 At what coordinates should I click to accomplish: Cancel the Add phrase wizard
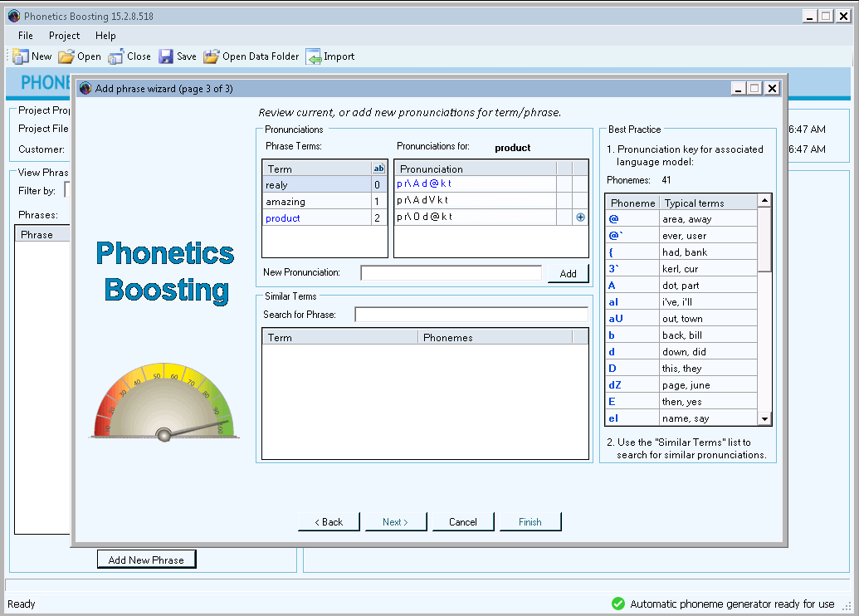463,522
